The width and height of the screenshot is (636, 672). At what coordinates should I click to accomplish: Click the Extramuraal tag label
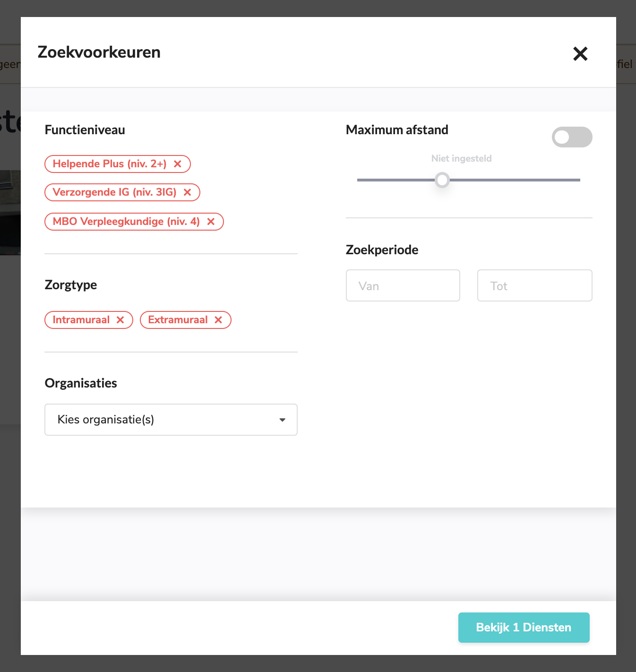tap(178, 320)
